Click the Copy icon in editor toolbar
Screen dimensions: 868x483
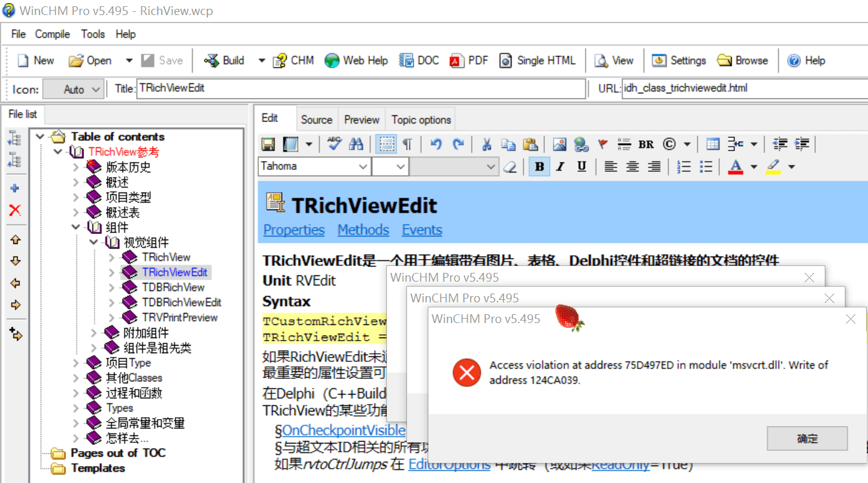pyautogui.click(x=508, y=145)
